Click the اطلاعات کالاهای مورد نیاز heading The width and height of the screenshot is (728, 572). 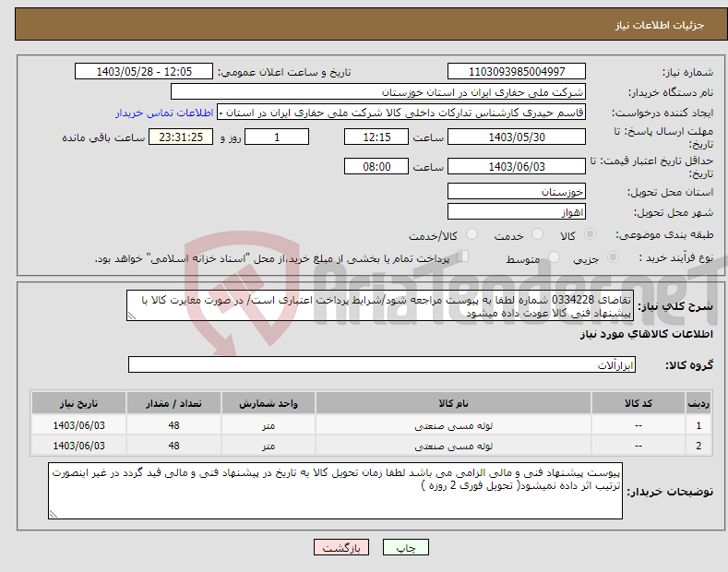coord(646,334)
